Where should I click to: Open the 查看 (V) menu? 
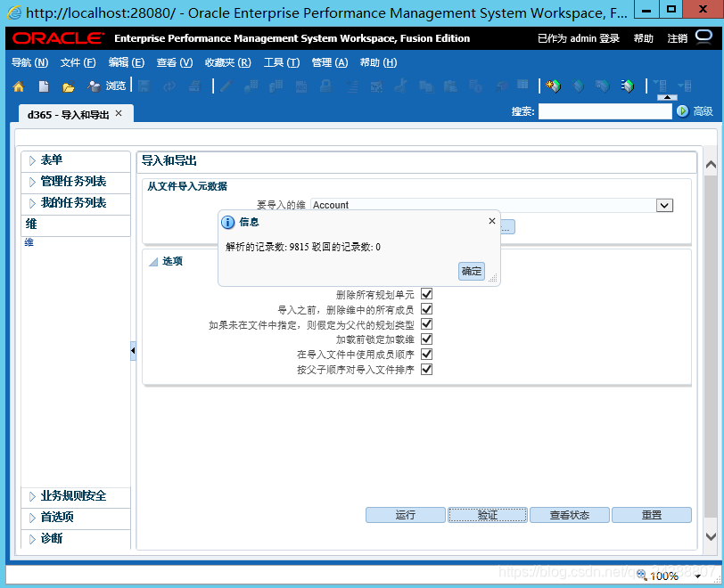point(175,62)
